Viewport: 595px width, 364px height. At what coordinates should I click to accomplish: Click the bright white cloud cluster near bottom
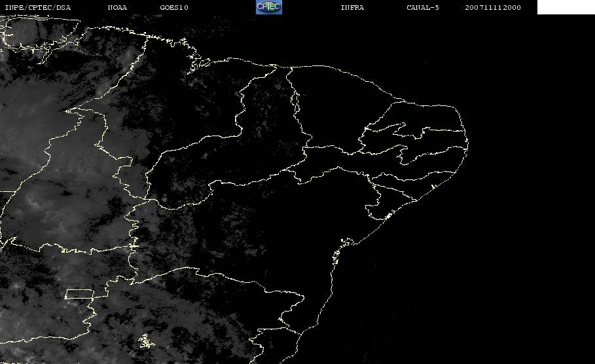[x=144, y=340]
